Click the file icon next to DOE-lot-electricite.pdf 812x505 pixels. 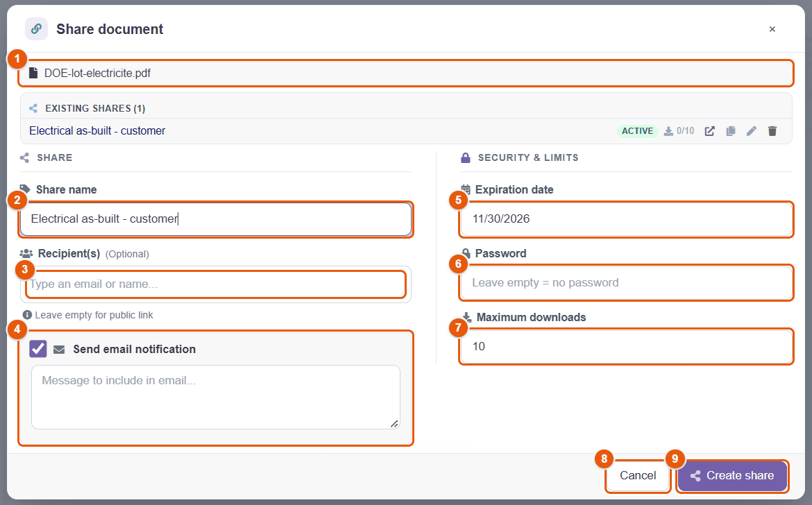[x=33, y=73]
